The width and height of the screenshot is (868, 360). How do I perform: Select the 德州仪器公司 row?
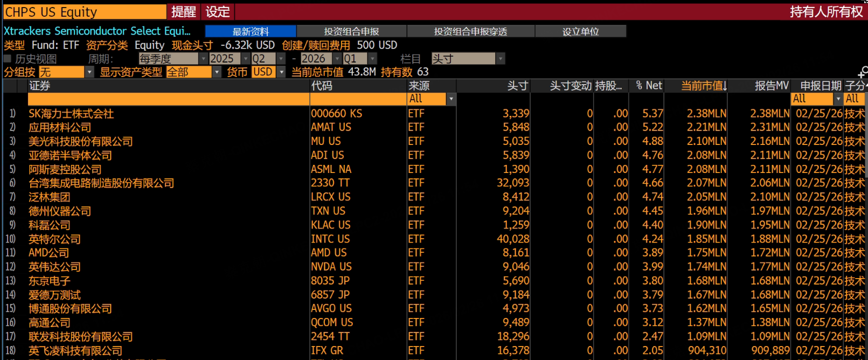pos(434,211)
